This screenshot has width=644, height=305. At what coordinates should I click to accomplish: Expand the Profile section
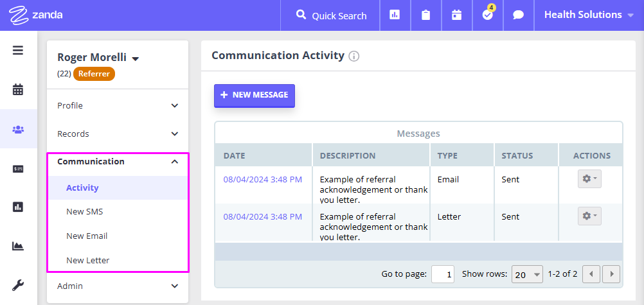(x=118, y=105)
